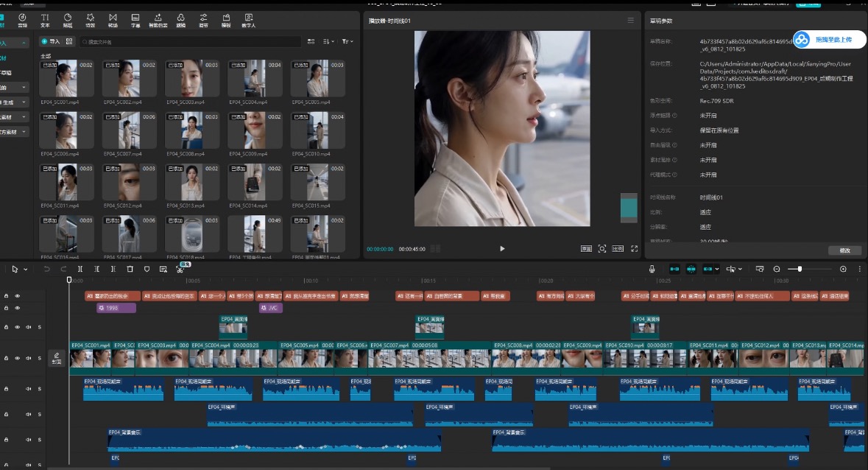Viewport: 868px width, 470px height.
Task: Delete the selected clip with trash icon
Action: click(x=130, y=269)
